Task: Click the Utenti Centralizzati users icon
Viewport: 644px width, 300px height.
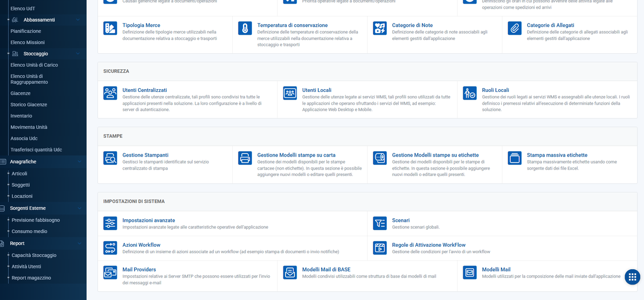Action: [x=110, y=93]
